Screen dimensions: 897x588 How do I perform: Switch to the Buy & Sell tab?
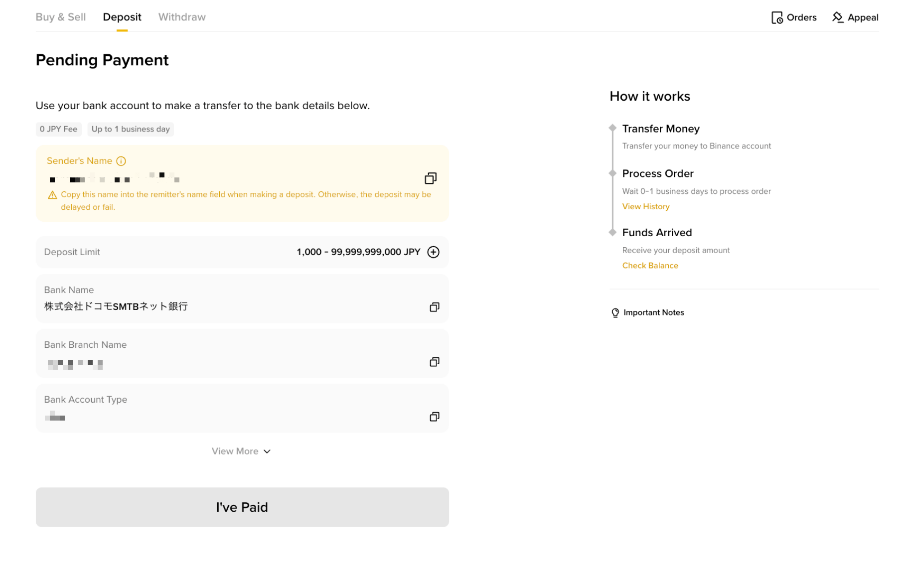tap(61, 17)
